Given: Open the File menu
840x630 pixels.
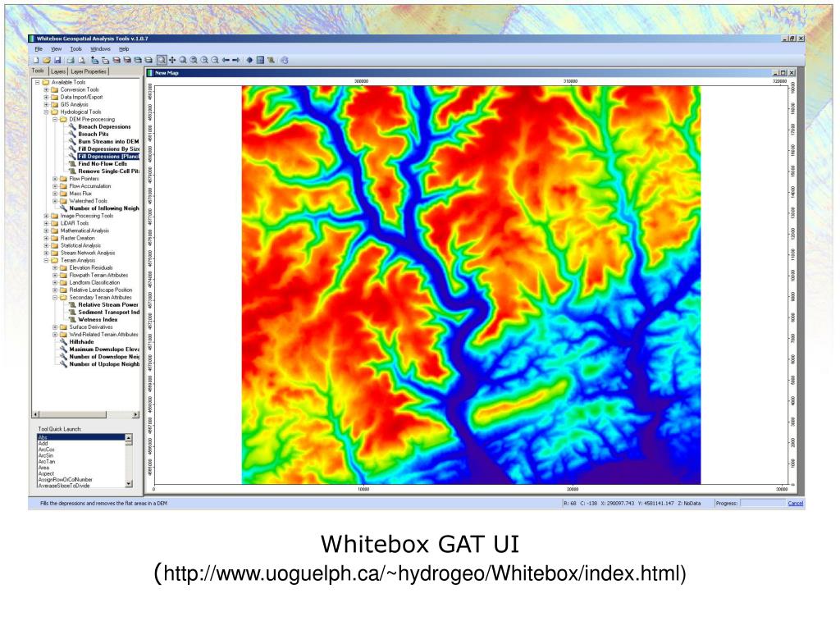Looking at the screenshot, I should coord(39,48).
